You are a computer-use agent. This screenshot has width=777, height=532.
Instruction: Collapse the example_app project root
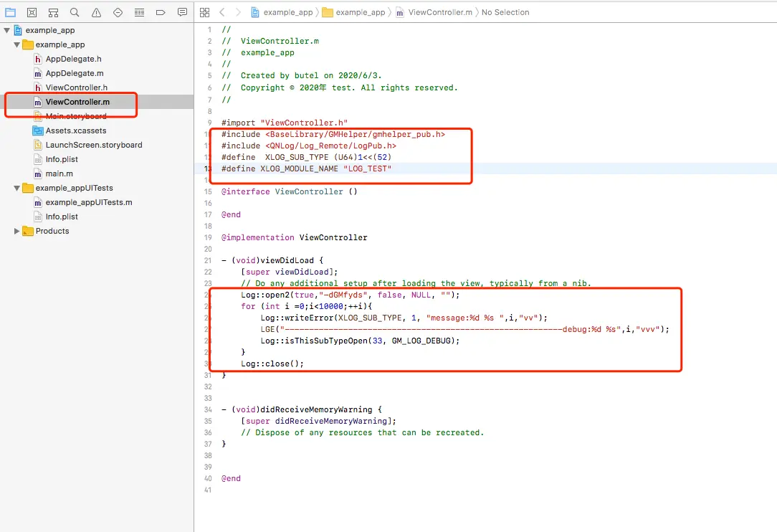(7, 30)
